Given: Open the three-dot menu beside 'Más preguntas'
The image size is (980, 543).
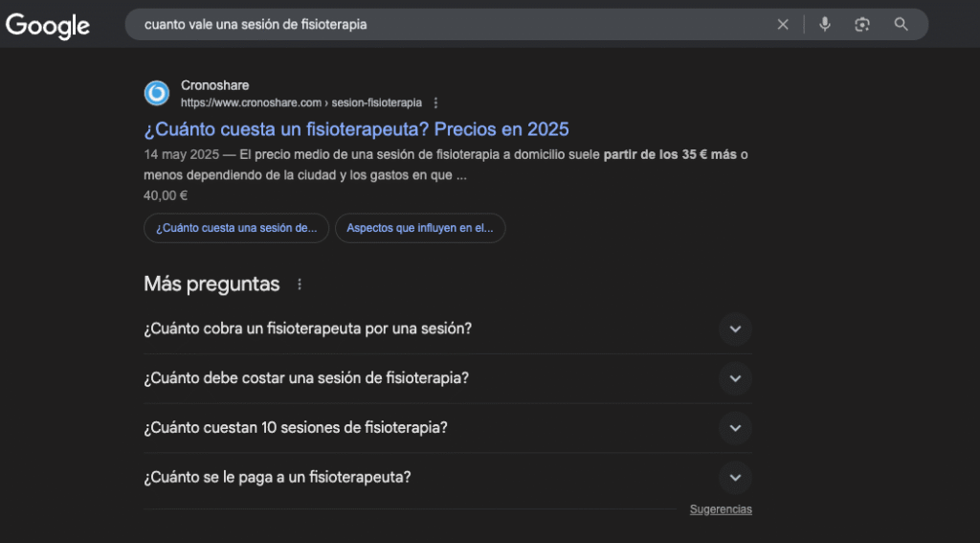Looking at the screenshot, I should tap(300, 284).
